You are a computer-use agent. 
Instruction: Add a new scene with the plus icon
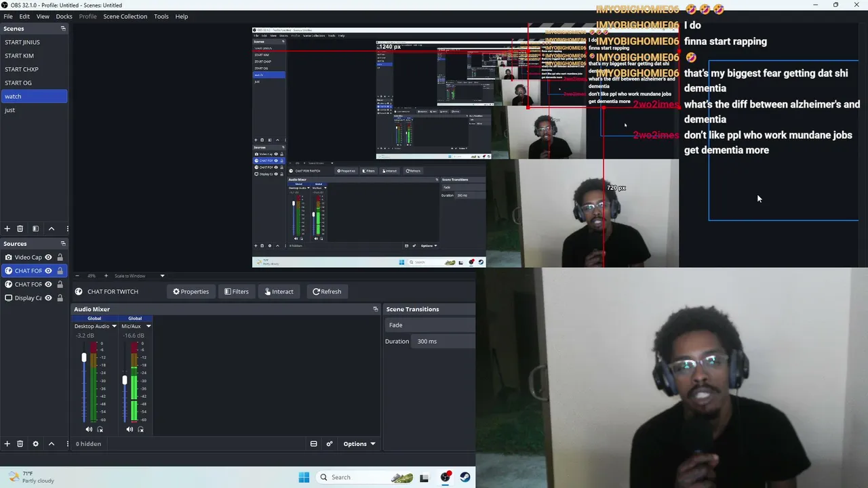point(7,229)
